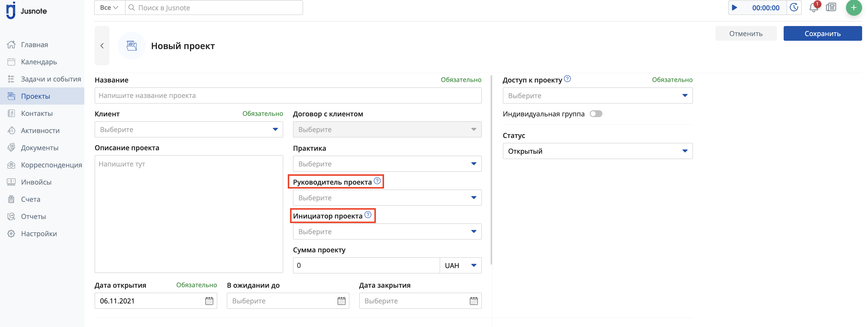
Task: Select Проекты in sidebar
Action: tap(42, 96)
